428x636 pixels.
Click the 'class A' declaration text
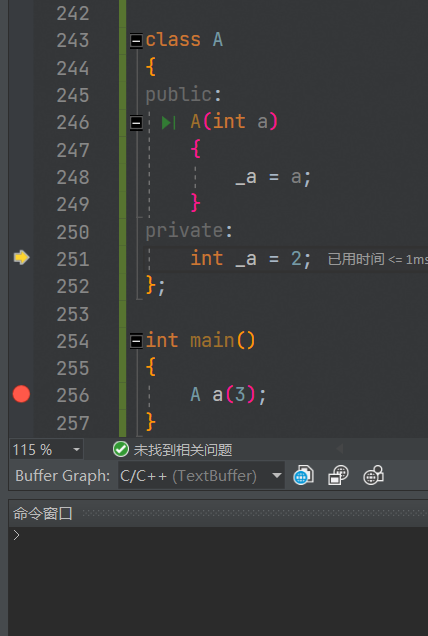tap(184, 40)
